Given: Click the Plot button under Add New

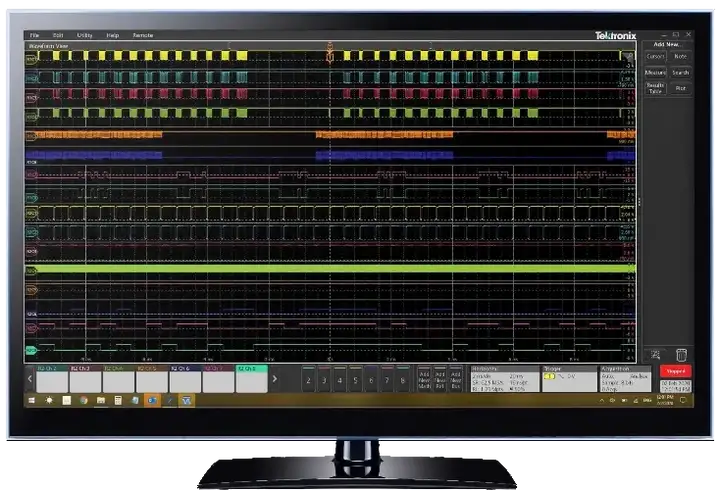Looking at the screenshot, I should pos(681,88).
